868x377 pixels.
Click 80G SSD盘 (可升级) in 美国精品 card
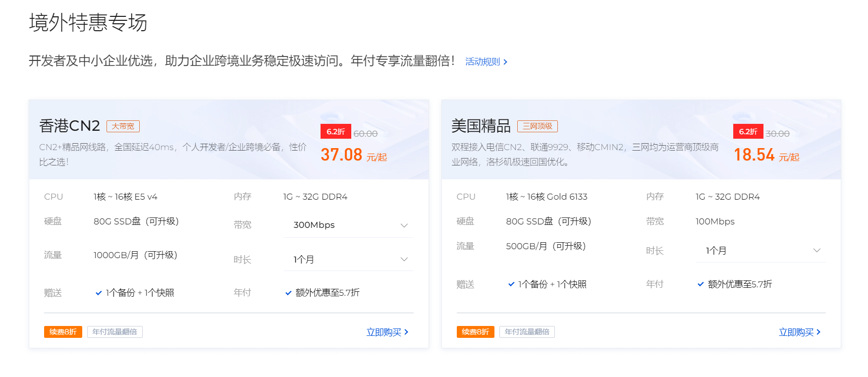coord(548,221)
